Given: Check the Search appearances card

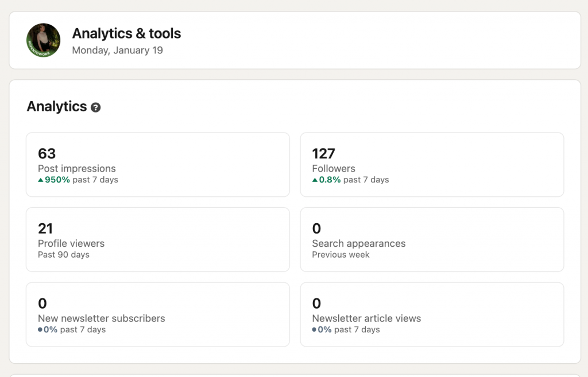Looking at the screenshot, I should click(x=432, y=239).
